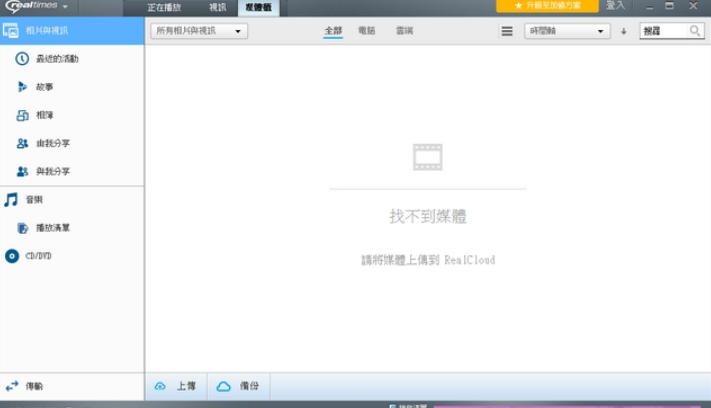
Task: Open the 音樂 music note icon
Action: pyautogui.click(x=11, y=200)
